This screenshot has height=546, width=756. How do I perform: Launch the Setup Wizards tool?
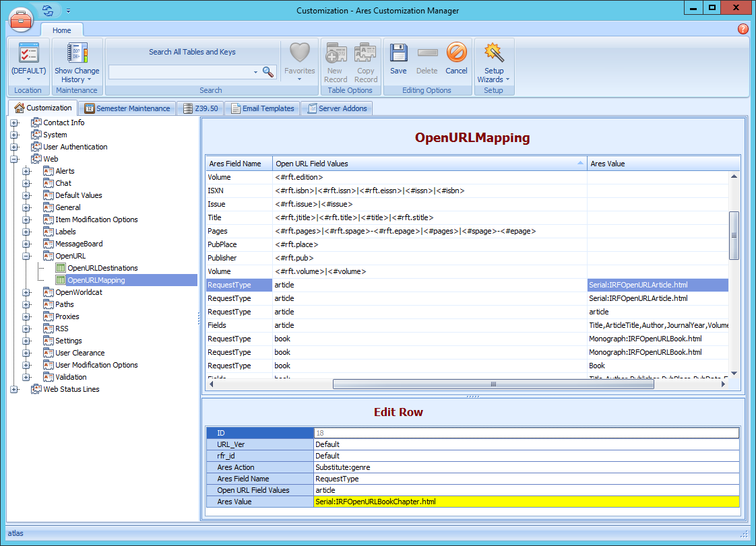coord(494,54)
